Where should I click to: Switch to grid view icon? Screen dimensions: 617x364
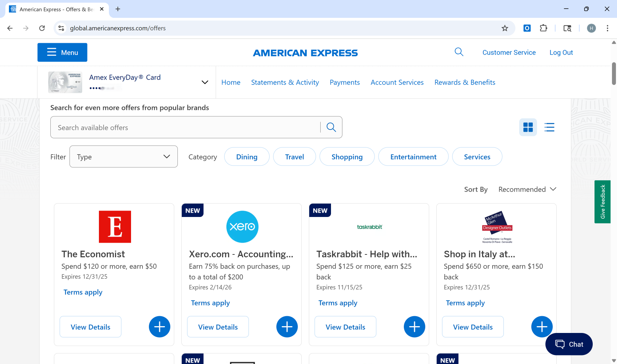click(x=528, y=127)
